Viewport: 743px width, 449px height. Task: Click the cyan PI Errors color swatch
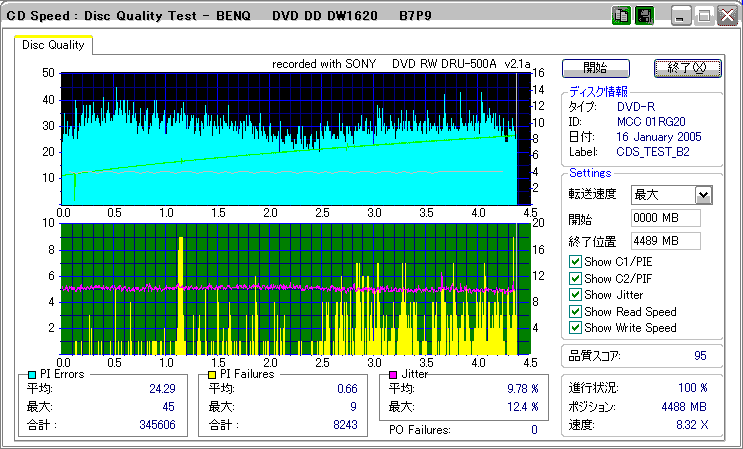click(x=32, y=374)
